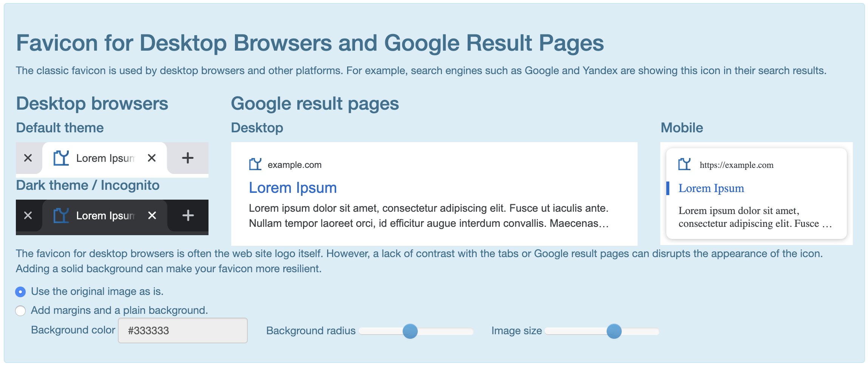Close the left inactive tab in dark theme
This screenshot has height=366, width=868.
(28, 216)
